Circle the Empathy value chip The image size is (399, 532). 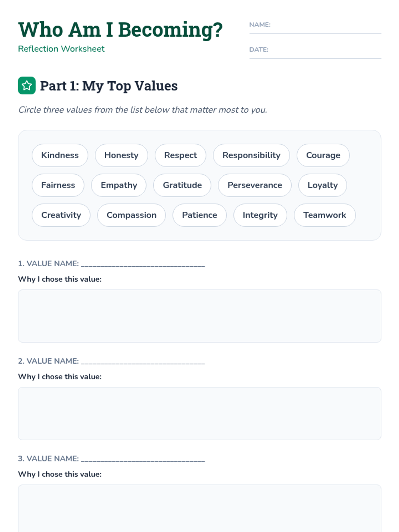(x=119, y=185)
